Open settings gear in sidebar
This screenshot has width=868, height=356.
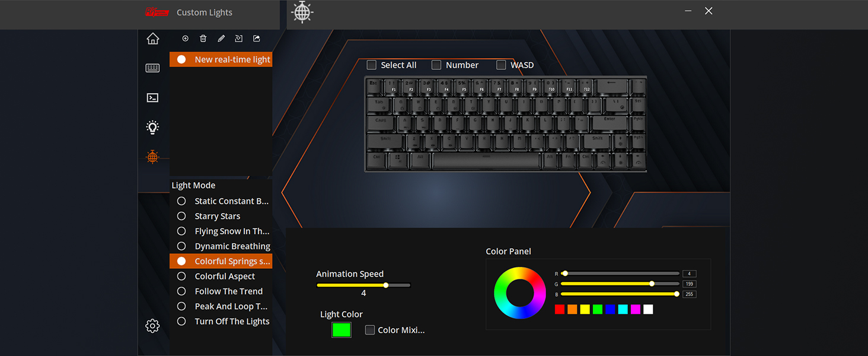(x=152, y=326)
